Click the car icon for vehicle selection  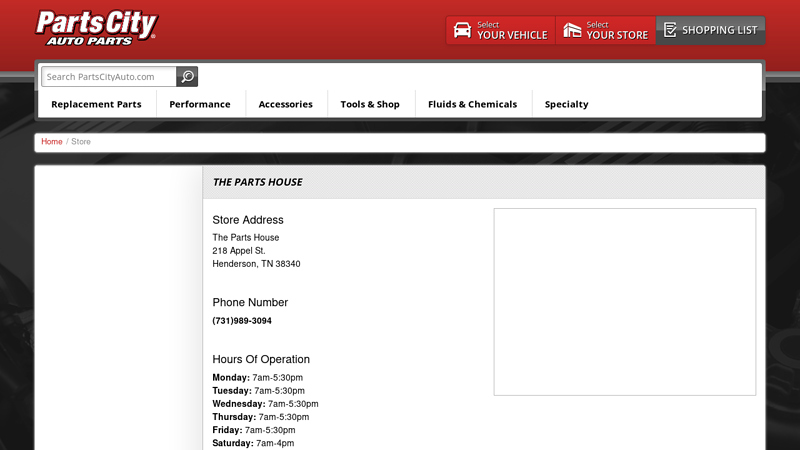462,30
